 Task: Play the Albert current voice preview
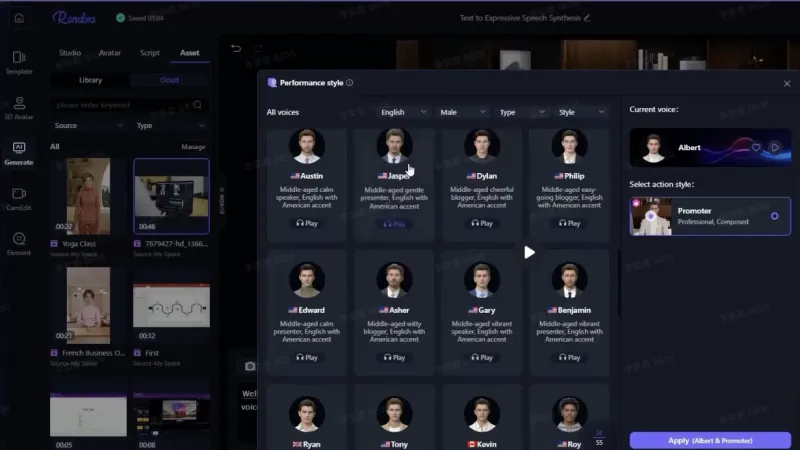coord(775,147)
